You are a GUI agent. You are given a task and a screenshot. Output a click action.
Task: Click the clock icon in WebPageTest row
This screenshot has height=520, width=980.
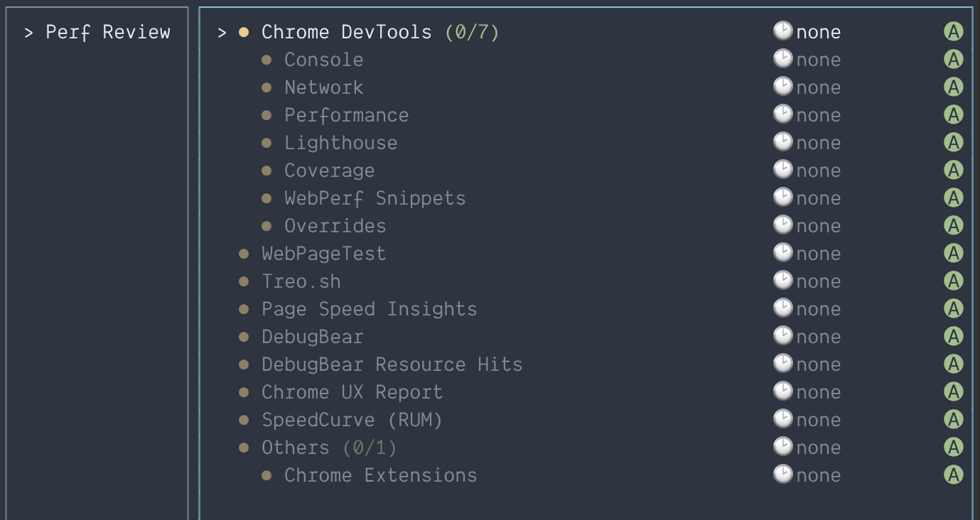782,253
